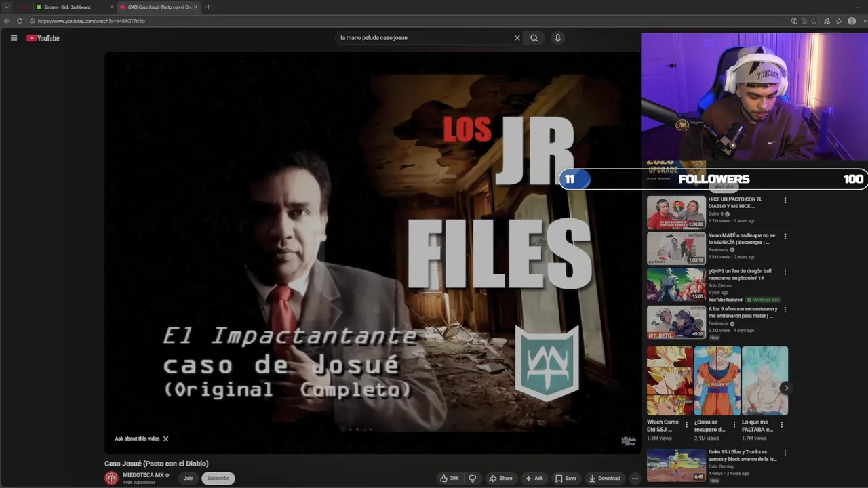Select the Caso Josué YouTube tab

click(159, 7)
